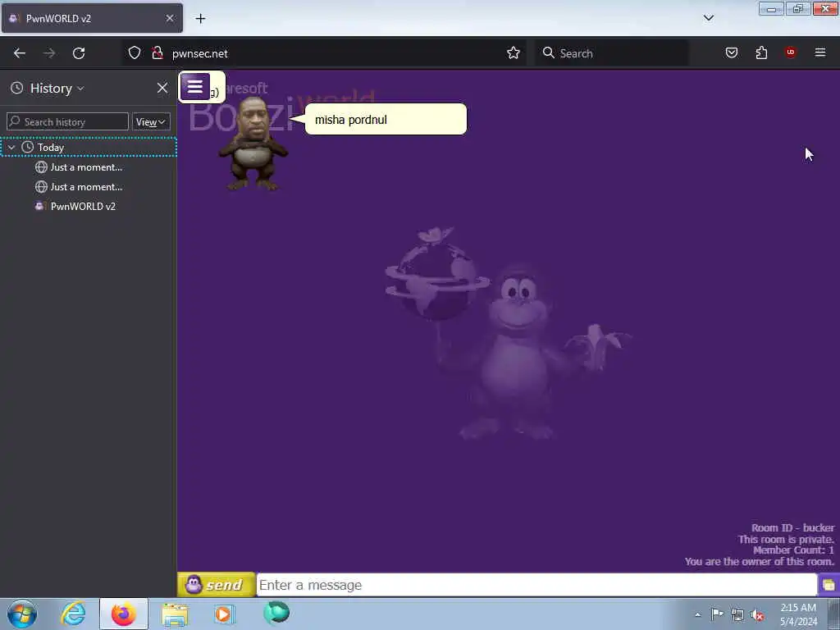Close the PwnWORLD v2 tab
840x630 pixels.
click(170, 18)
